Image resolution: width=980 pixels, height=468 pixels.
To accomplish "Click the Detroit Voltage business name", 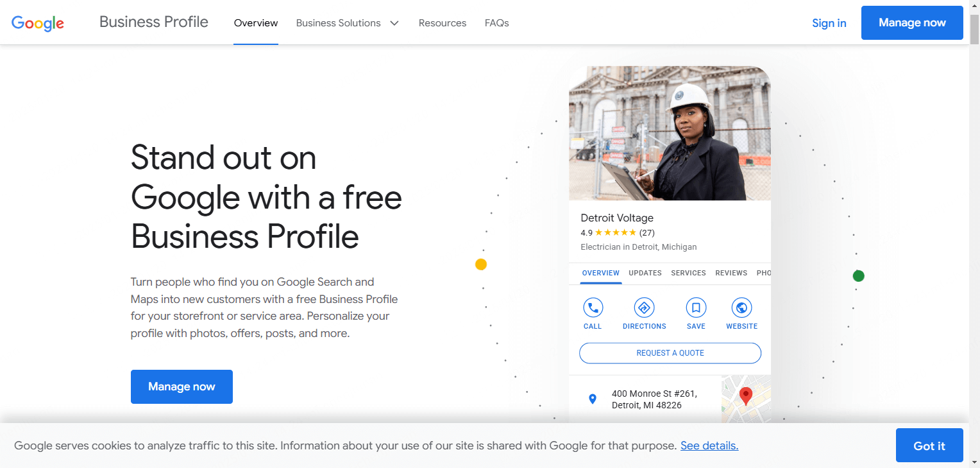I will pyautogui.click(x=617, y=218).
